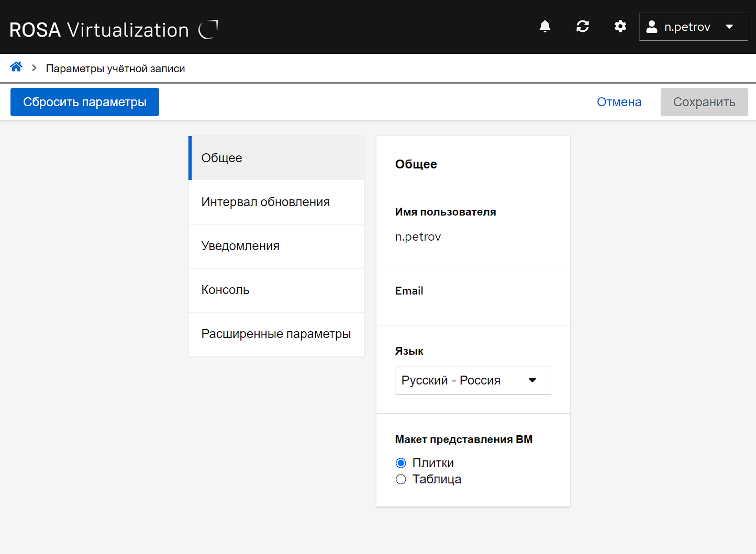
Task: Open Расширенные параметры tab
Action: (276, 334)
